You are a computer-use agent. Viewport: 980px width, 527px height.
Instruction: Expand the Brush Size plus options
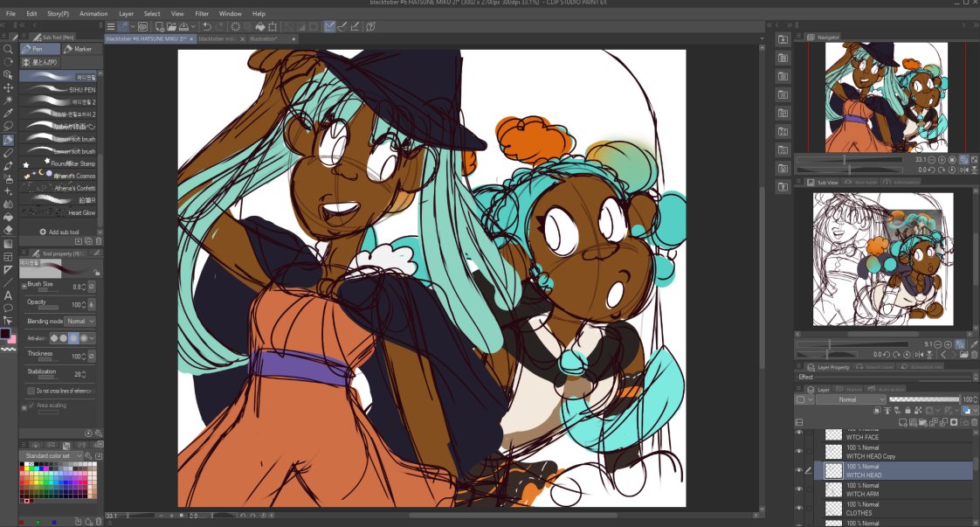pos(24,286)
